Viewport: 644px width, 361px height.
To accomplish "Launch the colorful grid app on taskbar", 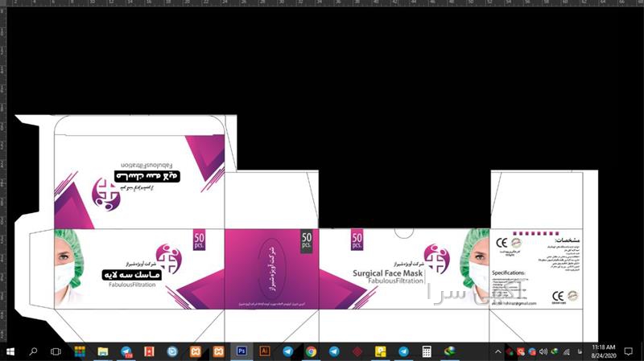I will 80,351.
